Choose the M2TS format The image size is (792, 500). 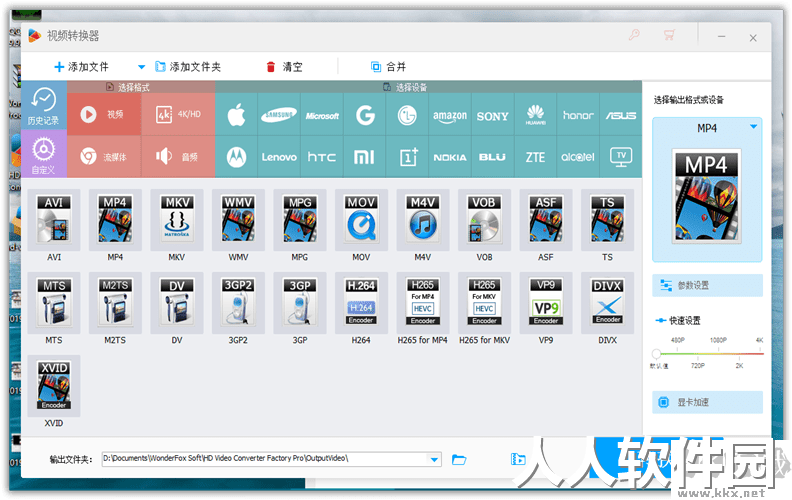pos(115,303)
